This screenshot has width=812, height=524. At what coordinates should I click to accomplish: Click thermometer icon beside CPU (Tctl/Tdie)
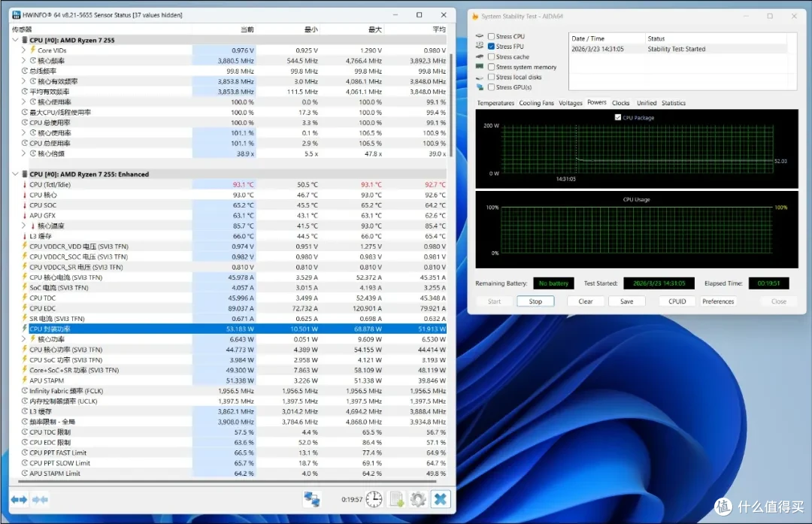click(24, 184)
